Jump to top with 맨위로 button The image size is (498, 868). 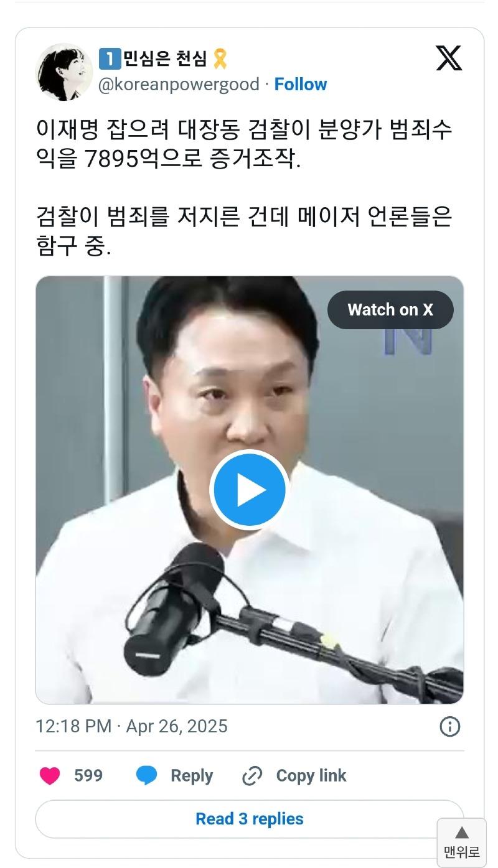(461, 842)
